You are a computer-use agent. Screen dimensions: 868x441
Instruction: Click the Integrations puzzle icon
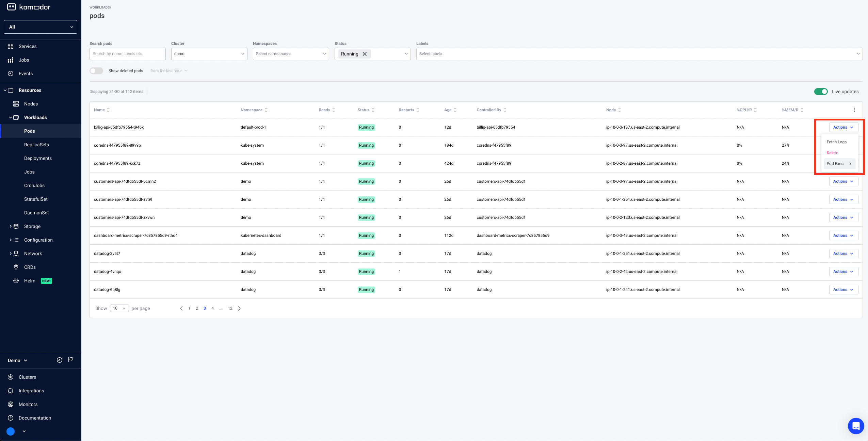pyautogui.click(x=11, y=391)
